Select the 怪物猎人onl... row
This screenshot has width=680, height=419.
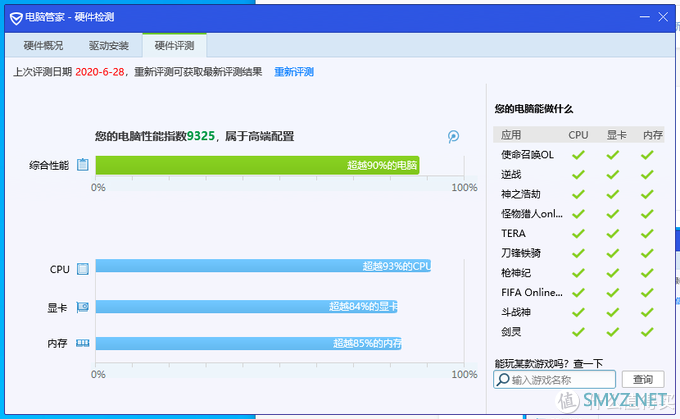579,214
